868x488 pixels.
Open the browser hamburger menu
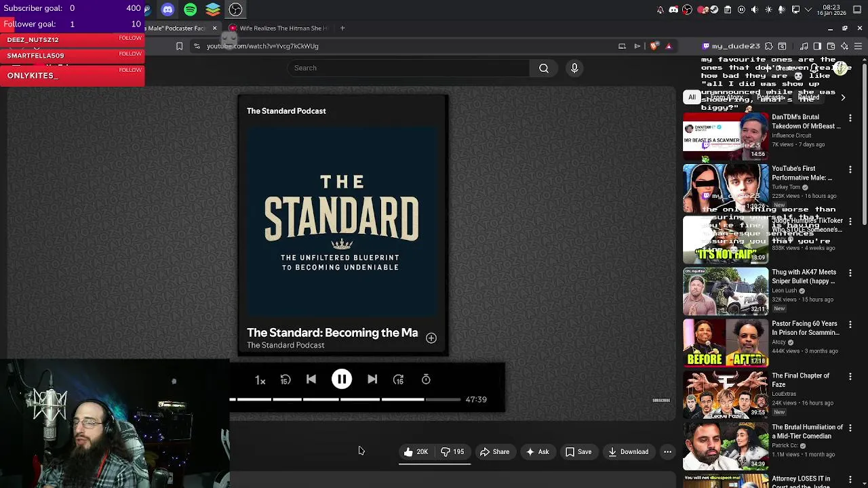pos(858,46)
